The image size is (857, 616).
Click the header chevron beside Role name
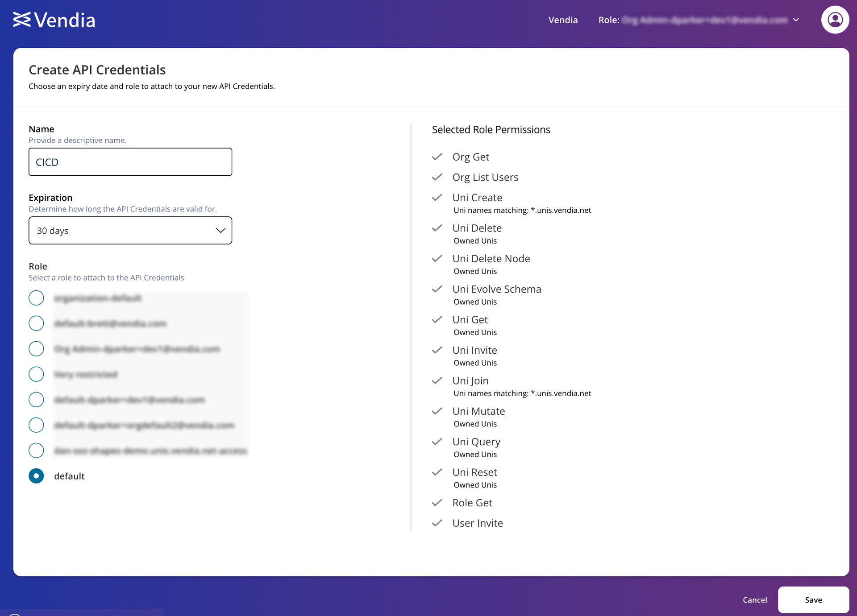coord(796,20)
